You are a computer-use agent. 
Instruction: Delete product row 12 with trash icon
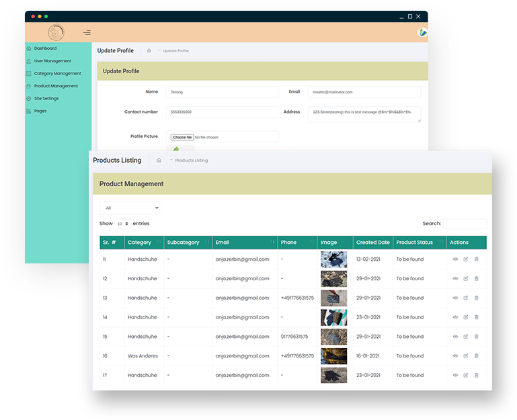pos(477,278)
